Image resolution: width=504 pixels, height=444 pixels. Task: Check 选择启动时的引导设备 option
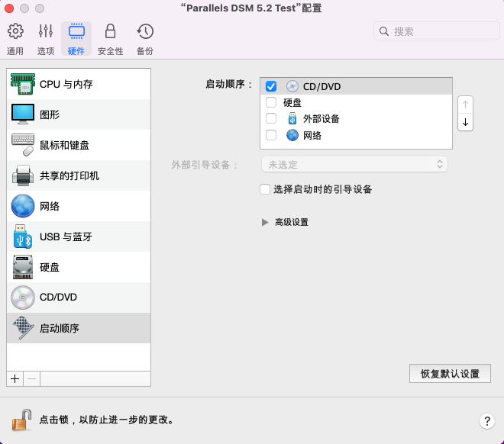coord(265,189)
